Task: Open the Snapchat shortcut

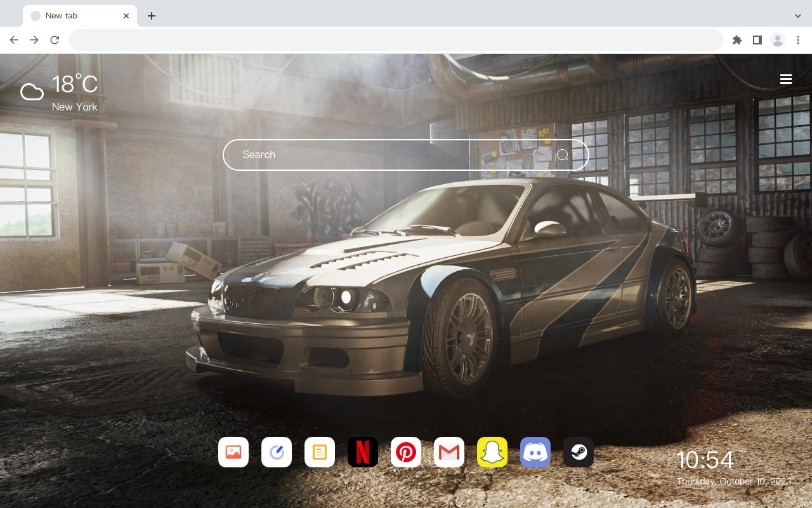Action: pyautogui.click(x=492, y=452)
